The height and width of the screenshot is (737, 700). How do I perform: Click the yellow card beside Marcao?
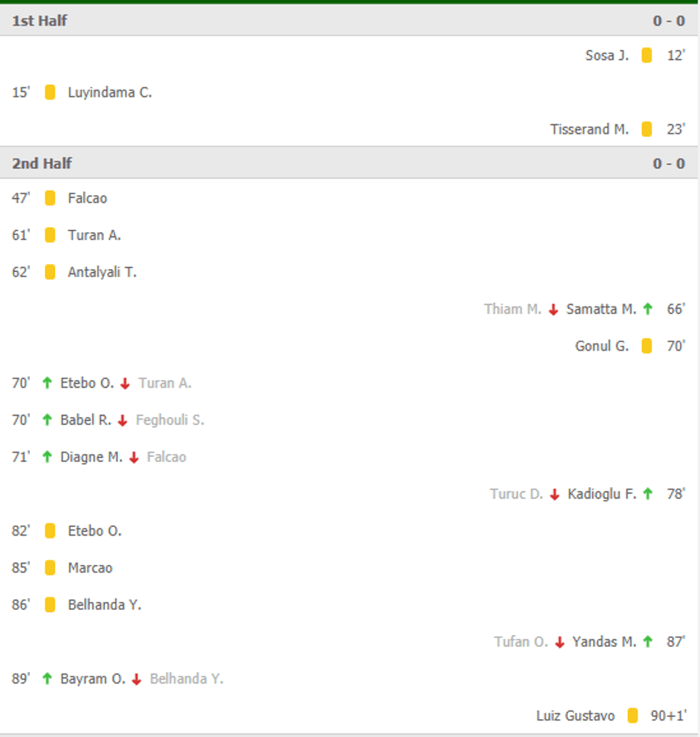[50, 568]
